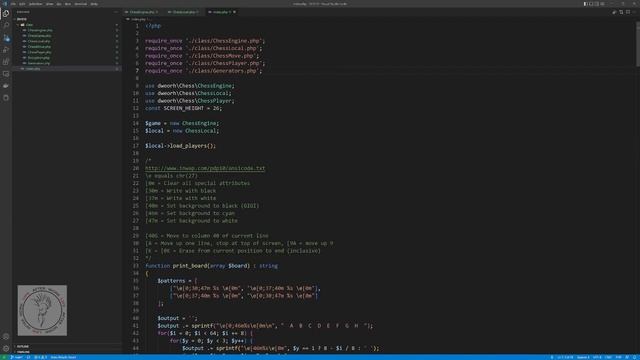This screenshot has height=360, width=640.
Task: Click the split editor right icon
Action: [628, 12]
